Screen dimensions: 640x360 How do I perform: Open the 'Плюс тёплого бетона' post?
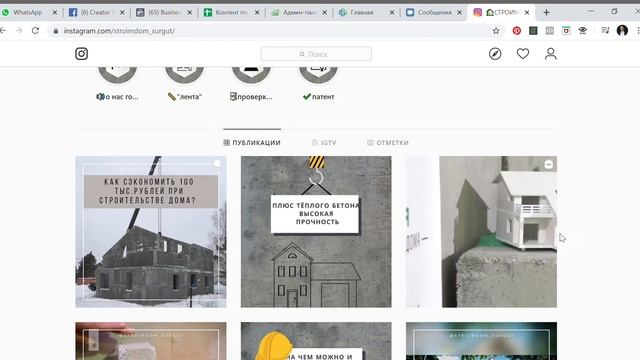pos(316,231)
